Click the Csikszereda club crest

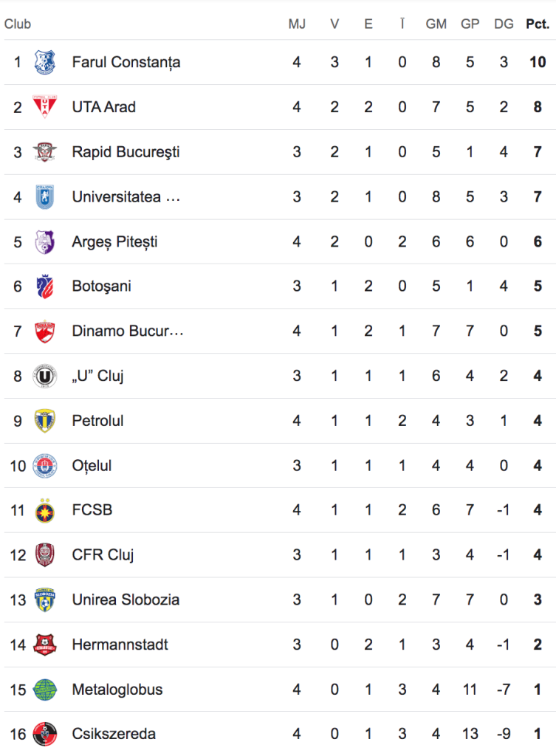click(x=45, y=735)
